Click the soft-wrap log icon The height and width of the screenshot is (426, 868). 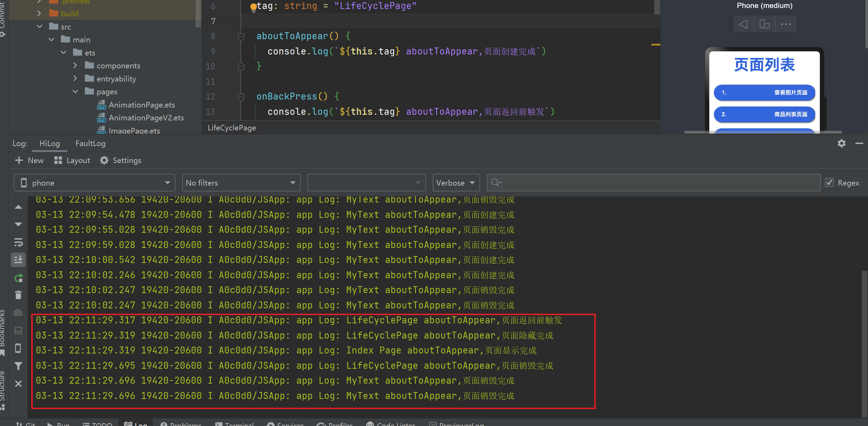[18, 242]
